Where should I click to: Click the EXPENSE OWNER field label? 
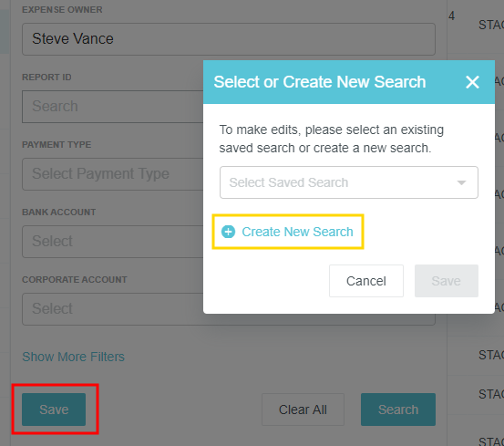(x=62, y=10)
